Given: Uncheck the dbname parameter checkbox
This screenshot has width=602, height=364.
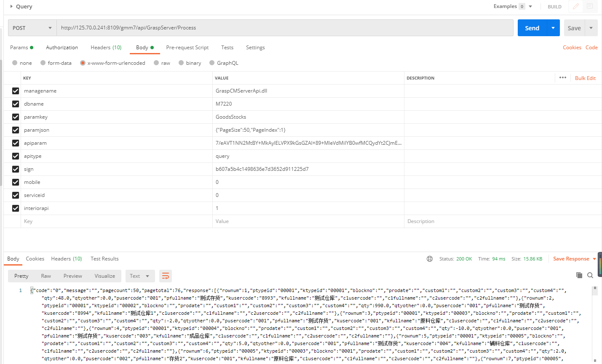Looking at the screenshot, I should click(x=16, y=104).
